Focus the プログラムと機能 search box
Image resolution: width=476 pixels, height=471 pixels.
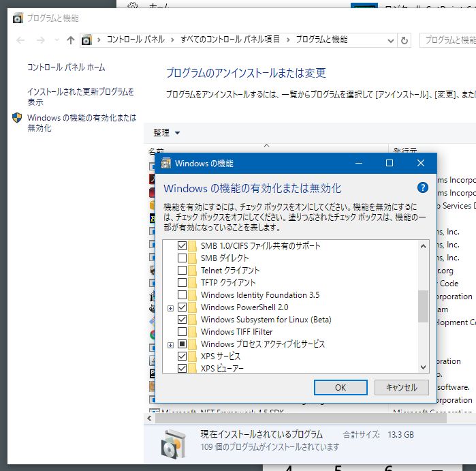[x=448, y=40]
